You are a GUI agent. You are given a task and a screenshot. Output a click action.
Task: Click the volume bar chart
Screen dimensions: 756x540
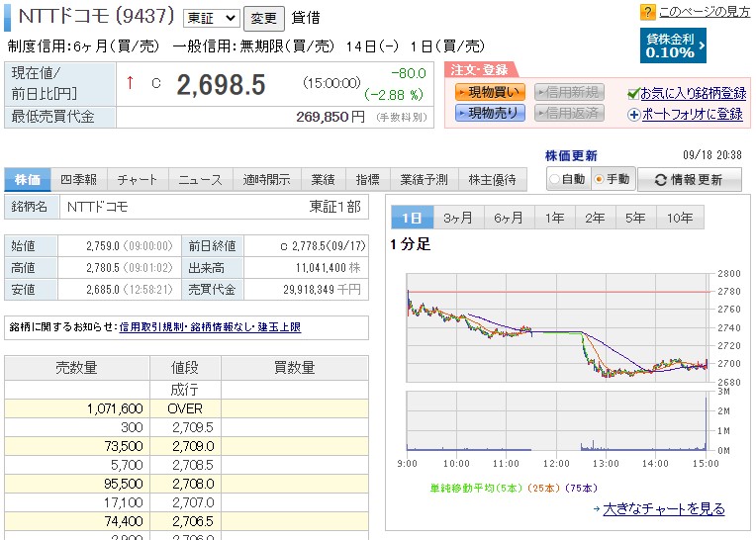(x=559, y=420)
